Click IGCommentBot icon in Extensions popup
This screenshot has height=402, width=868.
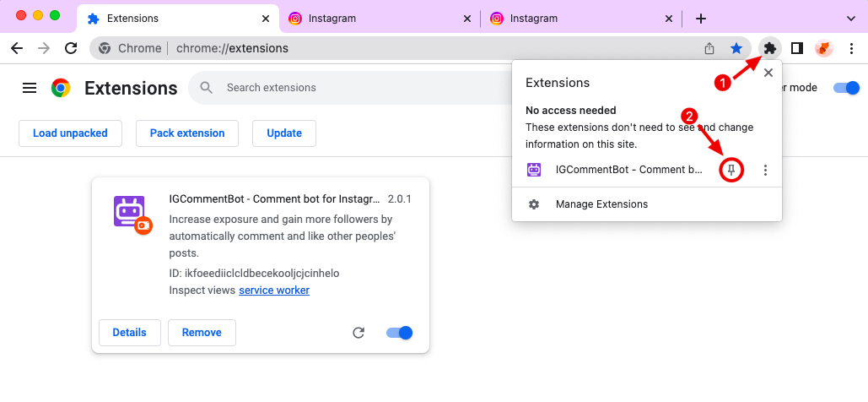[534, 170]
